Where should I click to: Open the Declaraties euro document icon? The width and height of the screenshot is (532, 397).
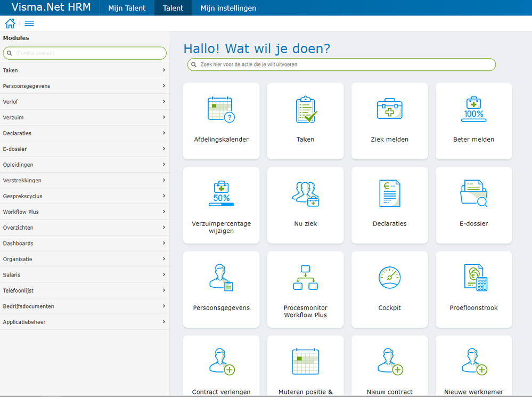coord(389,193)
